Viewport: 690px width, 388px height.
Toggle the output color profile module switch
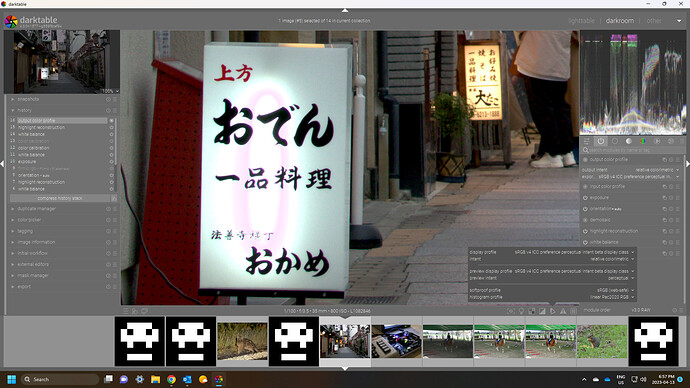click(x=585, y=160)
